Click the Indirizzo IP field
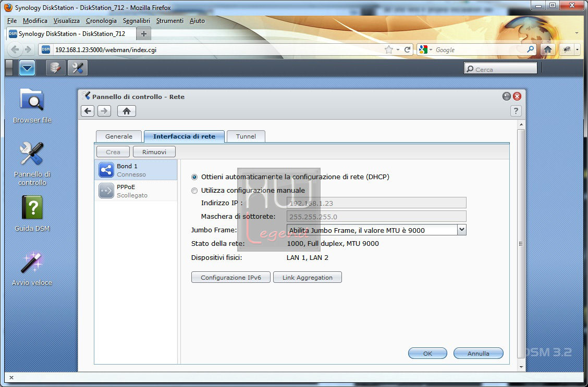 point(376,203)
